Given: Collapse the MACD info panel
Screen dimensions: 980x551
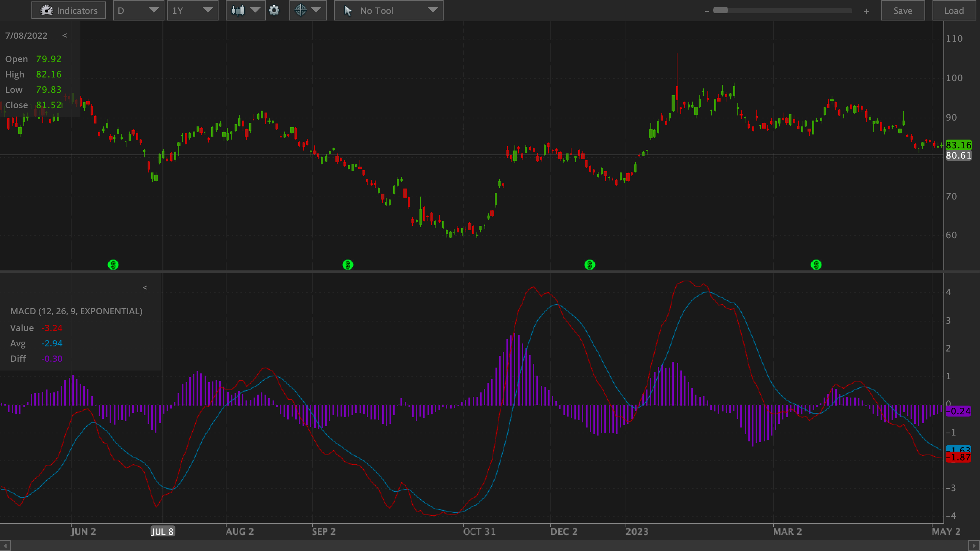Looking at the screenshot, I should (x=145, y=288).
